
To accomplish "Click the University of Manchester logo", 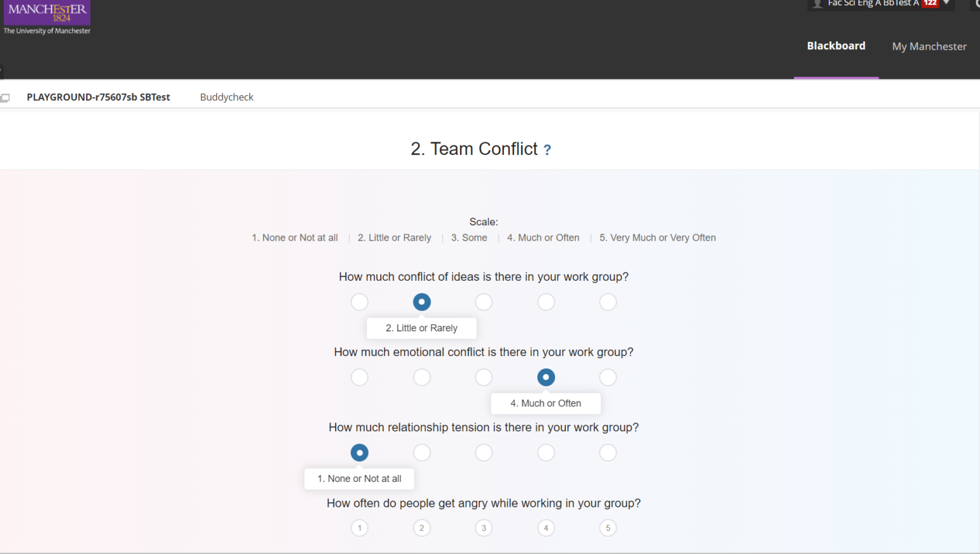I will coord(47,14).
